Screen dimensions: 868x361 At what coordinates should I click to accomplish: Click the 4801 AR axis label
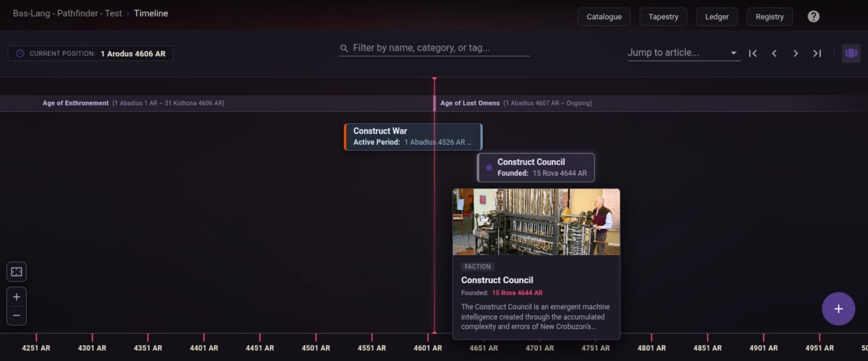tap(651, 348)
